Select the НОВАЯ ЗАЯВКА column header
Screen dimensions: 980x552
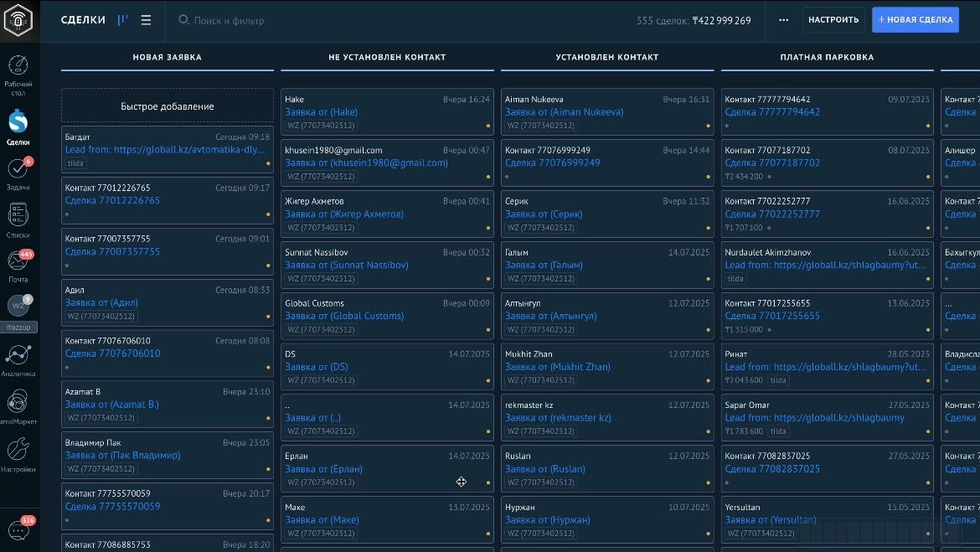[168, 57]
